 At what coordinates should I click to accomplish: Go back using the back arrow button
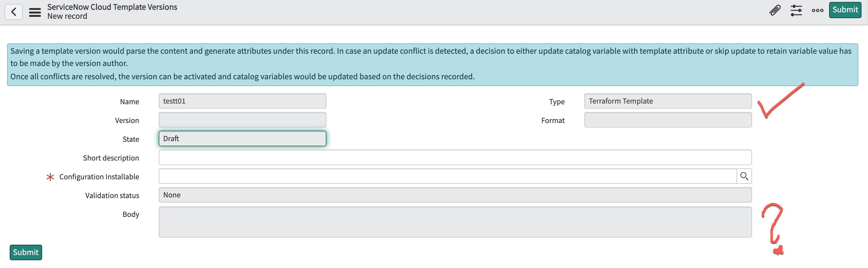click(x=14, y=12)
